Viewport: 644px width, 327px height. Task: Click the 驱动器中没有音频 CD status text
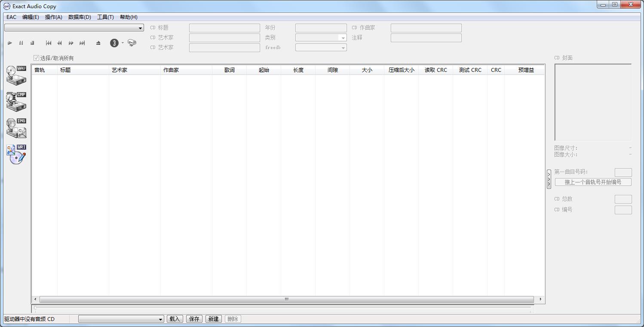pos(30,319)
